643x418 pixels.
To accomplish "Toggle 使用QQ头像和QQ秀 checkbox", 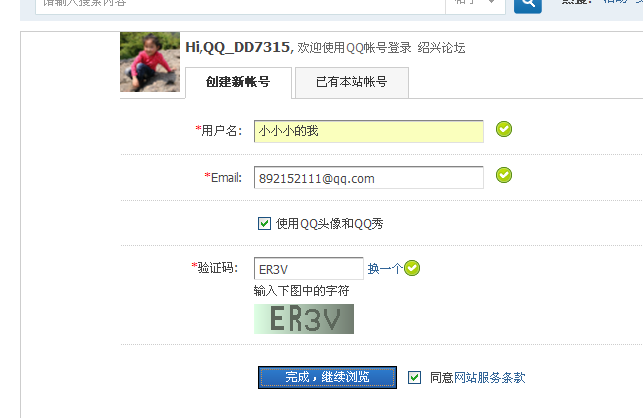I will coord(264,224).
